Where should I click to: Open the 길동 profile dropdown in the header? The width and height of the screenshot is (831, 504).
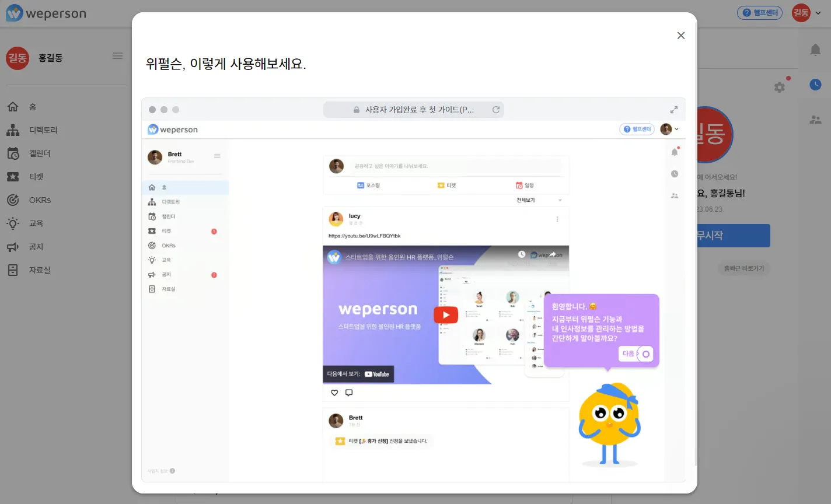click(x=807, y=13)
